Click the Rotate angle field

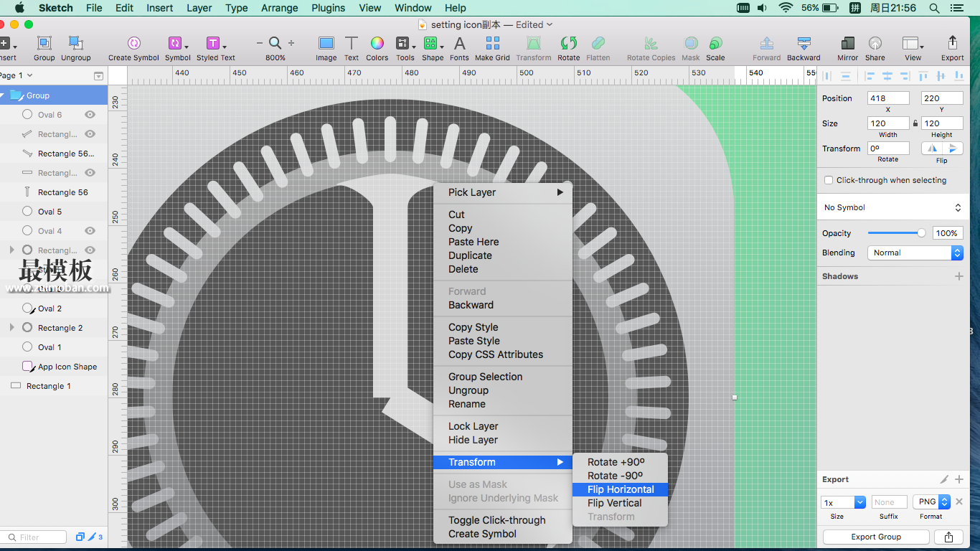[888, 149]
